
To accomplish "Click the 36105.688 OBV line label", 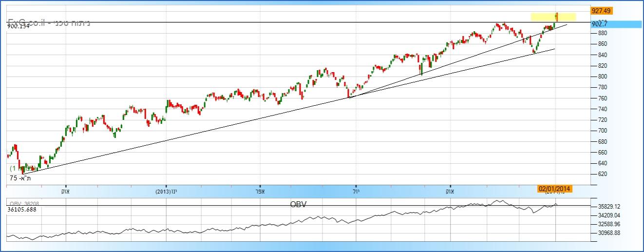I will (x=22, y=210).
